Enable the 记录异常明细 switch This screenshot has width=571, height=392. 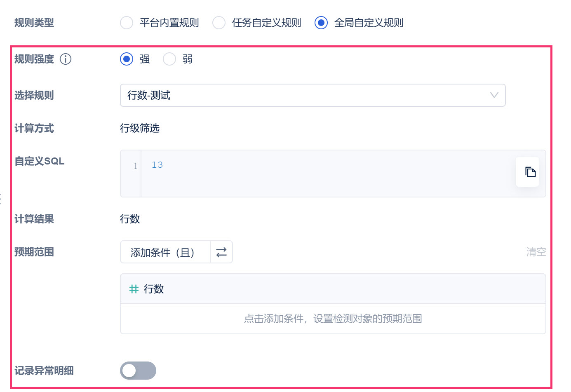click(x=138, y=371)
